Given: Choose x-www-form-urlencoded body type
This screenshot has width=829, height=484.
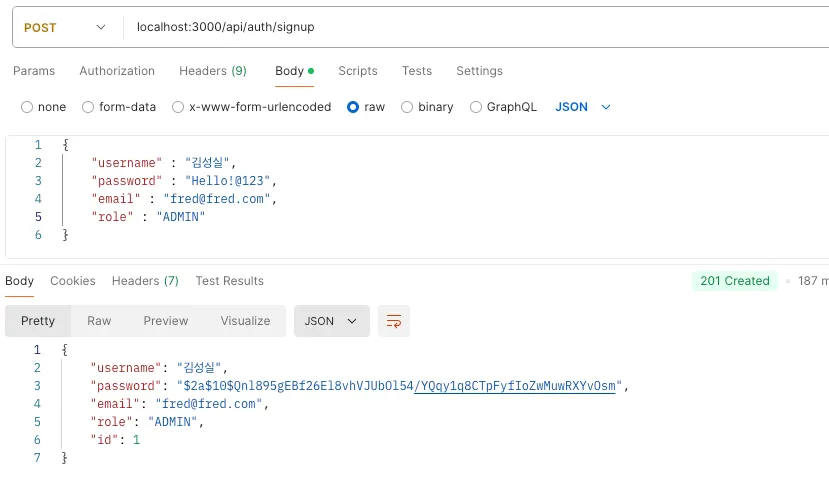Looking at the screenshot, I should (x=178, y=107).
